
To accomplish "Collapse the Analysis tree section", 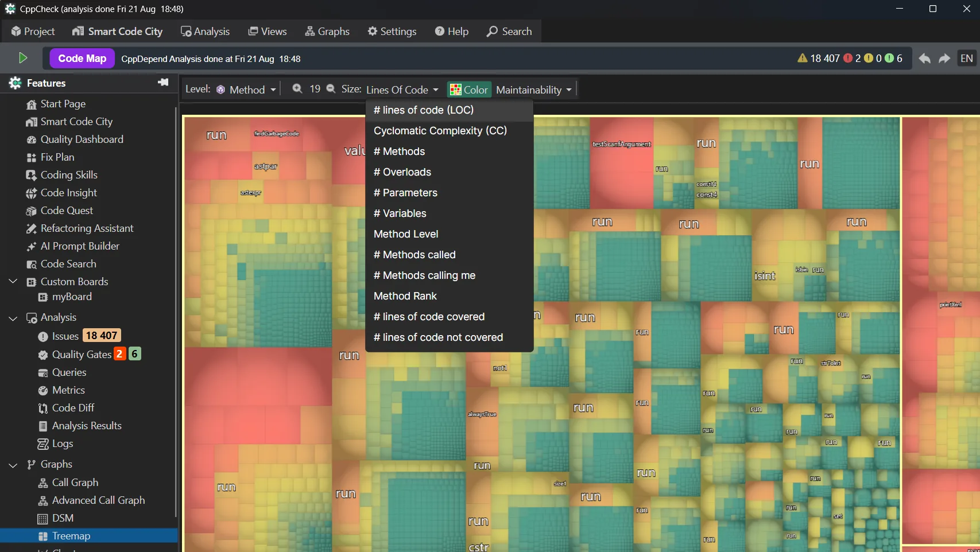I will [13, 318].
